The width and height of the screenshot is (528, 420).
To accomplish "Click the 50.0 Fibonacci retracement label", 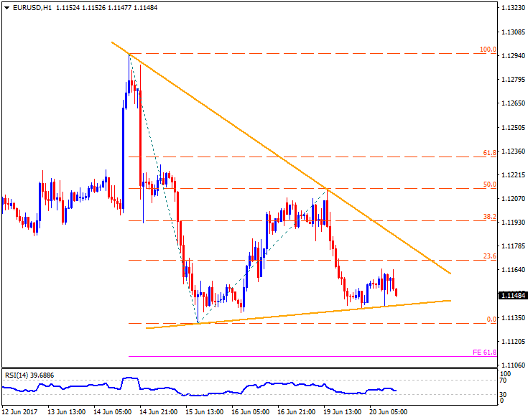I will pos(490,185).
